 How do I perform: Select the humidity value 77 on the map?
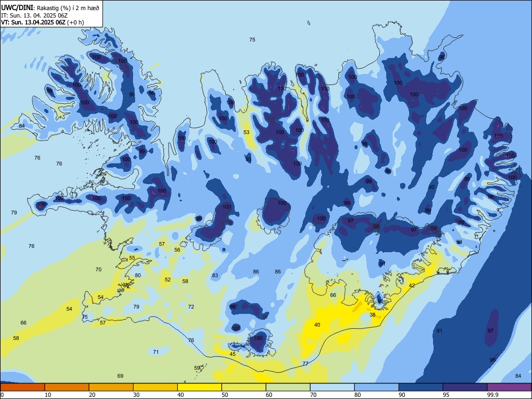point(305,364)
